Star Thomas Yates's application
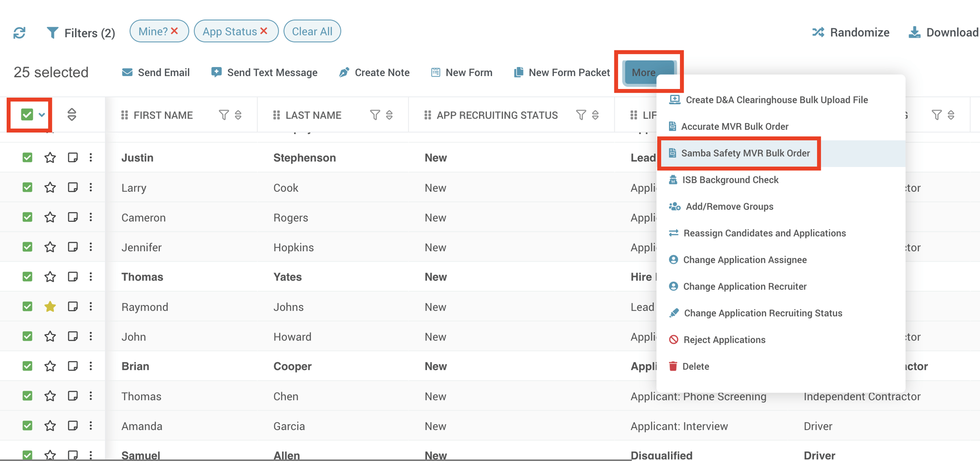980x461 pixels. pyautogui.click(x=50, y=276)
